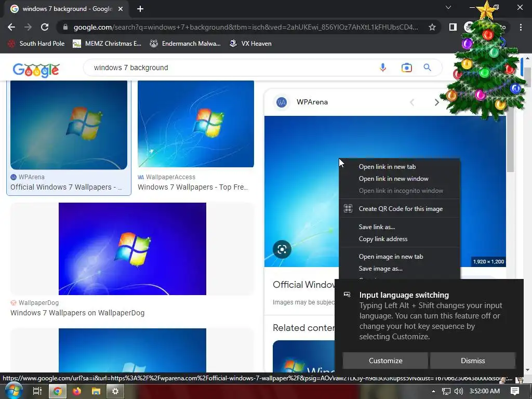Click the address bar URL
532x399 pixels.
(x=246, y=27)
